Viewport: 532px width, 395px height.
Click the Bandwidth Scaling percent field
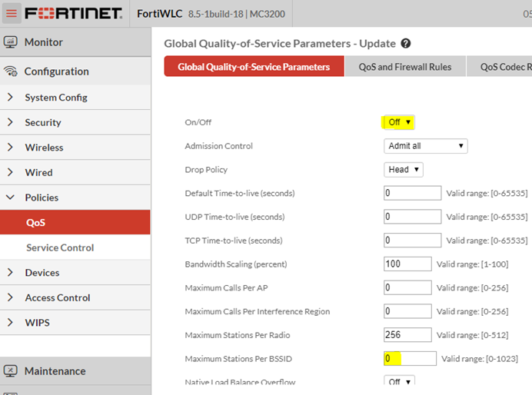pyautogui.click(x=407, y=264)
